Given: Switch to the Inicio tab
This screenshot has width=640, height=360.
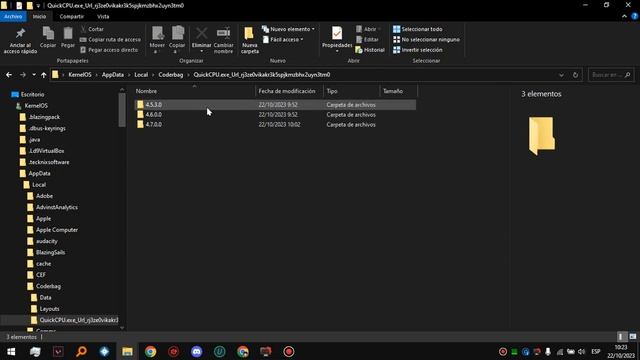Looking at the screenshot, I should pos(39,17).
